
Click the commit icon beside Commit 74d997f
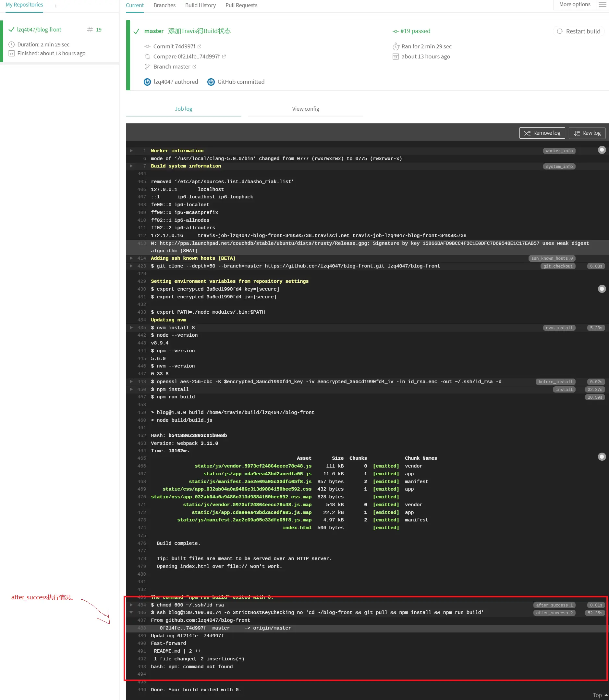tap(147, 46)
